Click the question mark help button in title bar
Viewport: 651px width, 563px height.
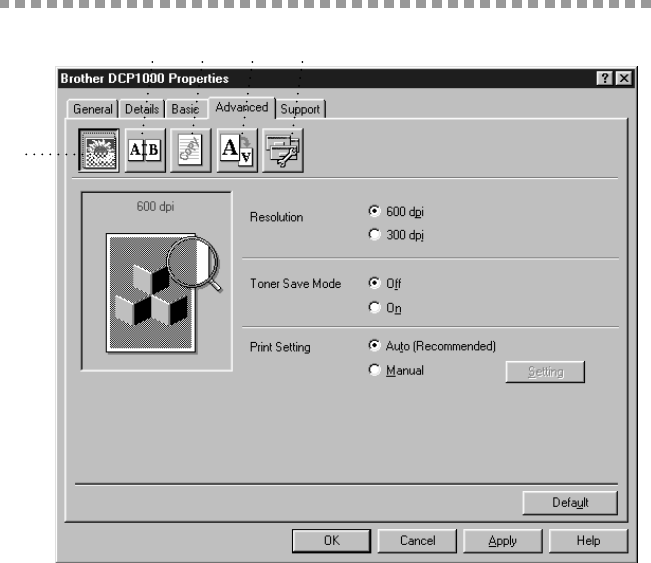coord(605,78)
